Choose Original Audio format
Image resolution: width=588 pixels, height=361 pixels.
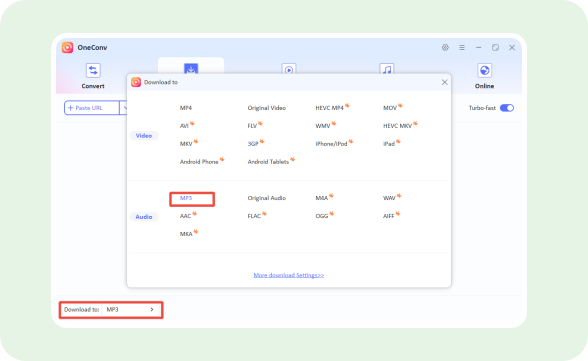(267, 198)
